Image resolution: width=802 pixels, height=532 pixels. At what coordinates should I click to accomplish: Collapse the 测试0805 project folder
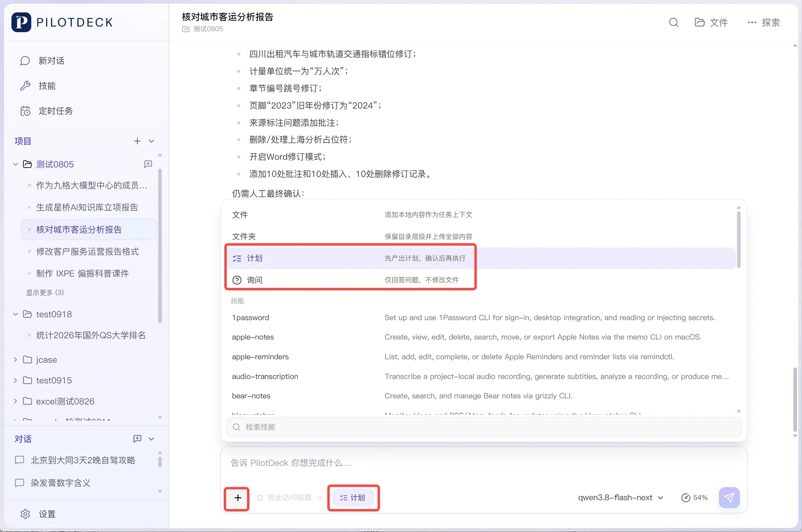(15, 164)
